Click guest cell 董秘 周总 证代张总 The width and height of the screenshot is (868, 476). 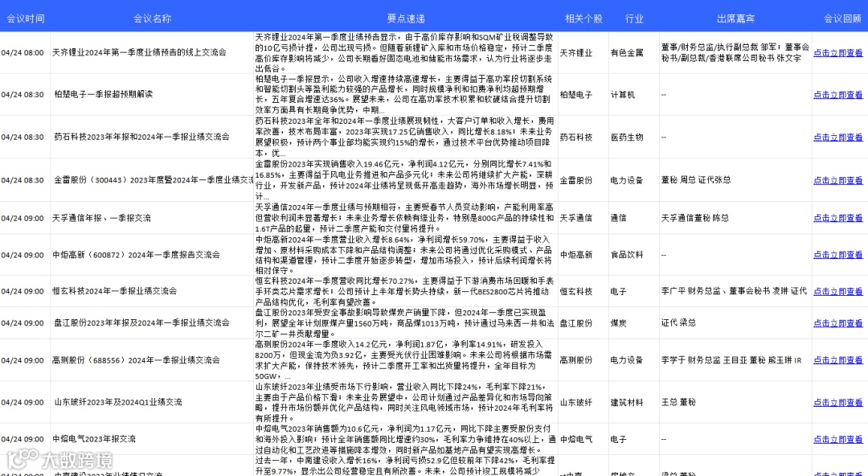[x=696, y=180]
